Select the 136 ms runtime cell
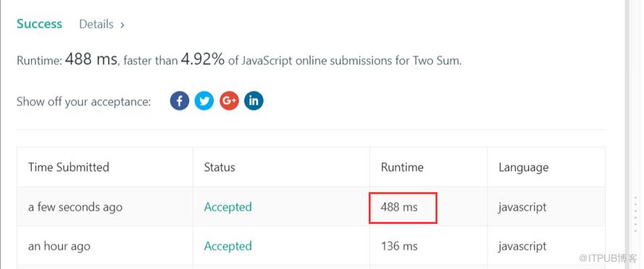644x269 pixels. (399, 246)
